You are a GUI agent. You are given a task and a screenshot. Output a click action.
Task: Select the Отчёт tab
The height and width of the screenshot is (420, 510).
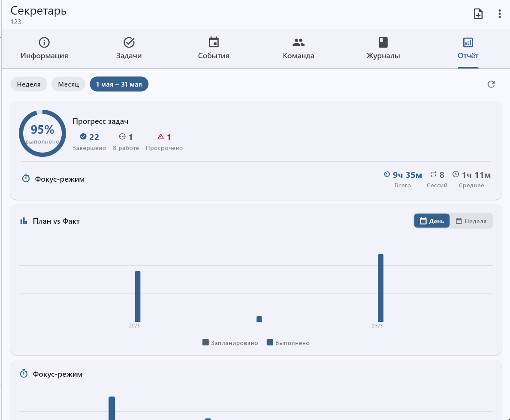(x=468, y=49)
